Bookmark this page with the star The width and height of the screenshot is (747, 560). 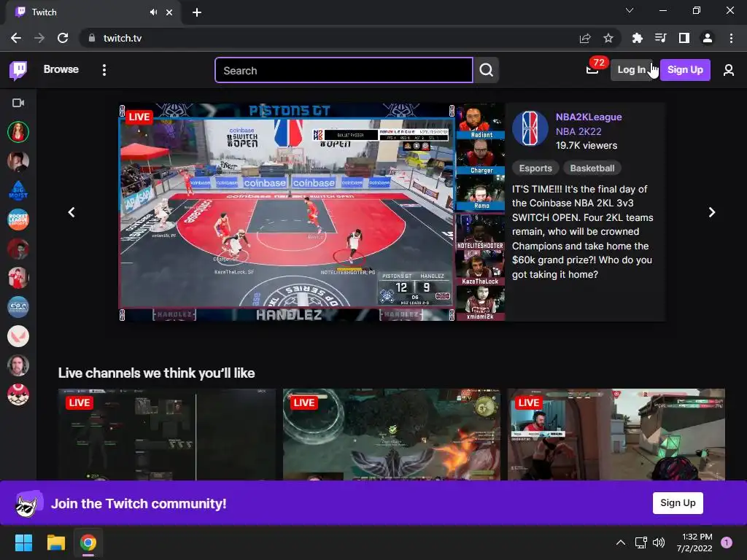pos(608,38)
